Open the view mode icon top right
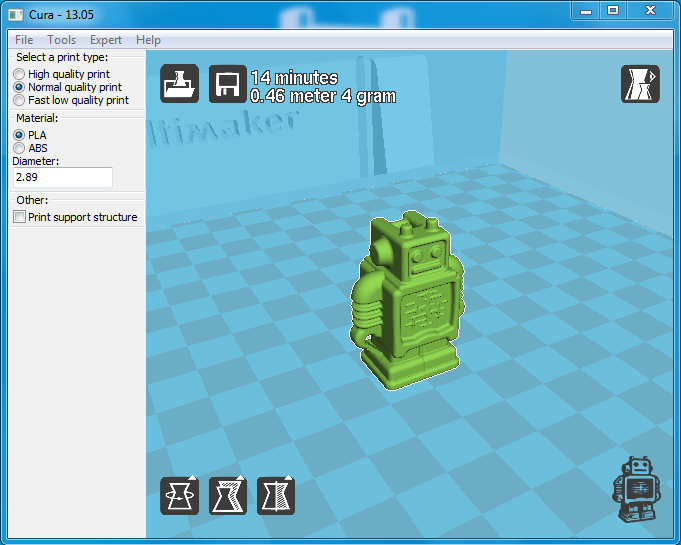The height and width of the screenshot is (545, 681). (640, 84)
